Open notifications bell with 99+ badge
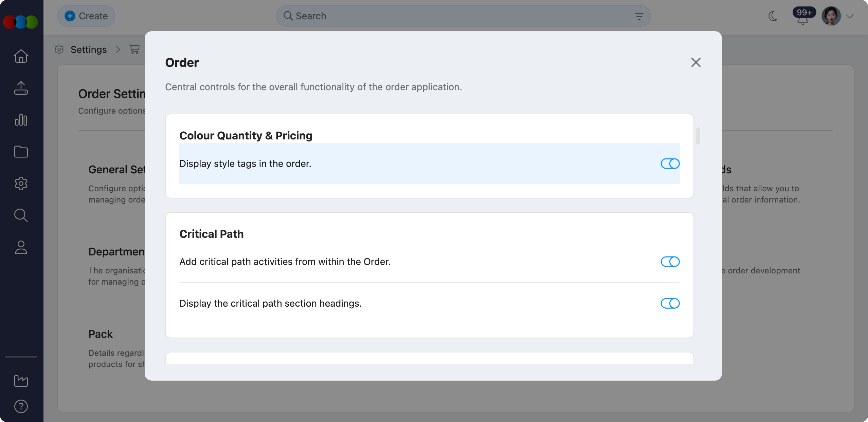868x422 pixels. click(803, 19)
